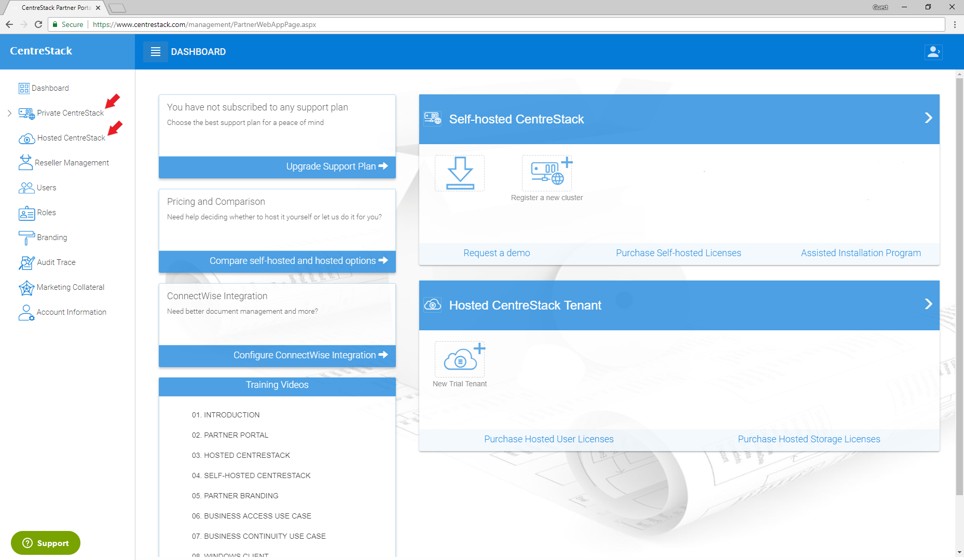
Task: Click Compare self-hosted and hosted options
Action: tap(277, 261)
